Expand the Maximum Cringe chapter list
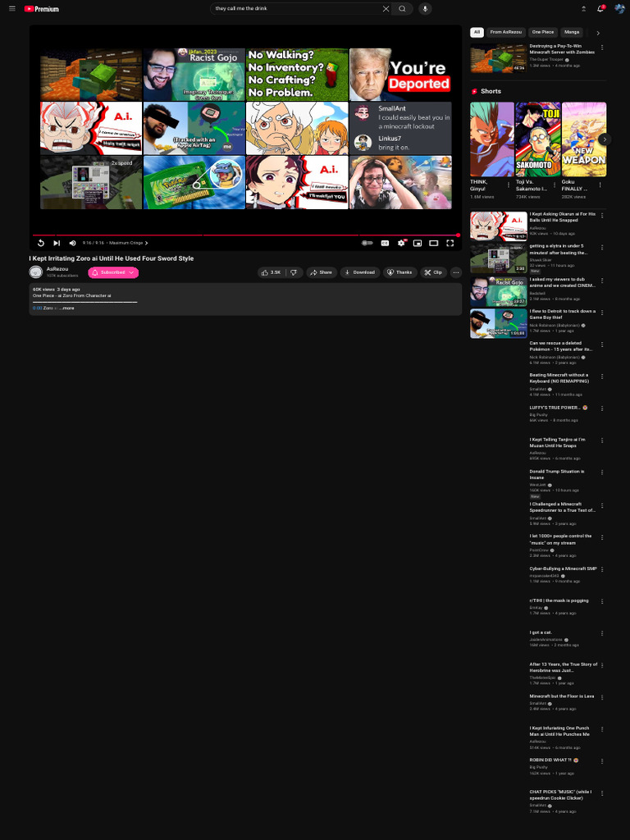630x840 pixels. 129,243
